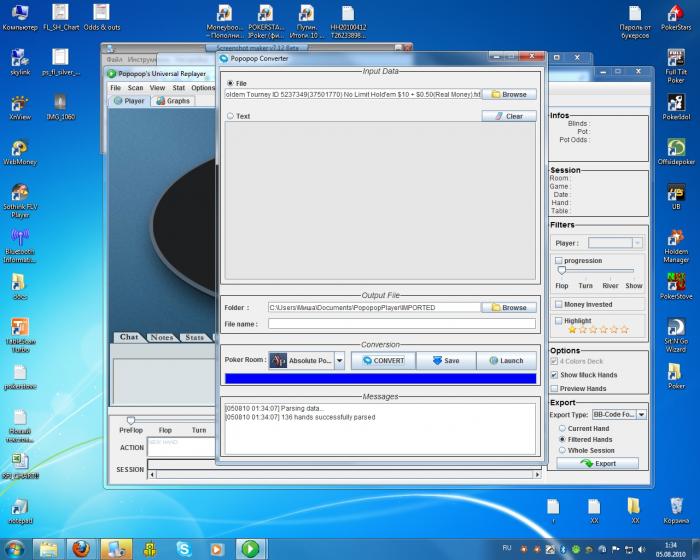This screenshot has height=560, width=700.
Task: Toggle the Preview Hands checkbox
Action: click(x=555, y=389)
